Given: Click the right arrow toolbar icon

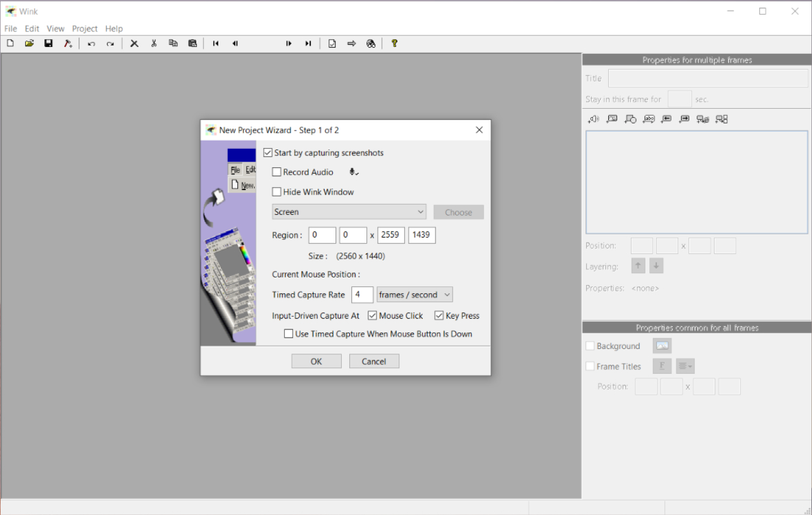Looking at the screenshot, I should pos(351,44).
